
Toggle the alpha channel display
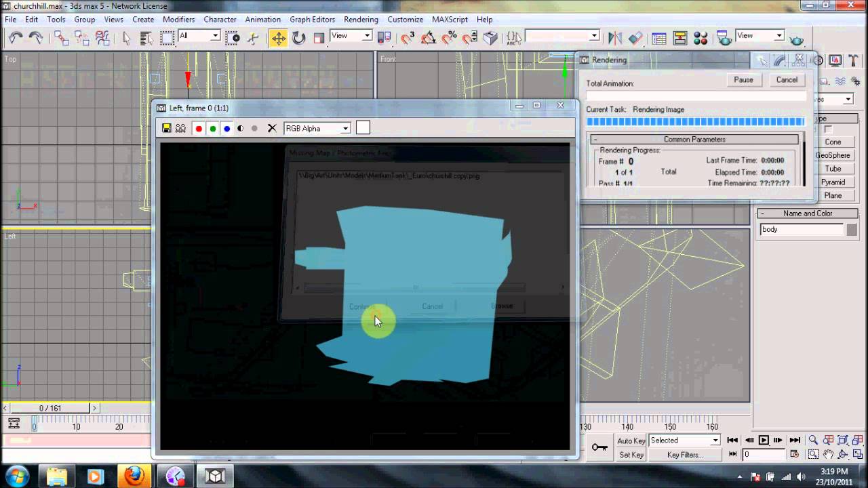pyautogui.click(x=241, y=128)
